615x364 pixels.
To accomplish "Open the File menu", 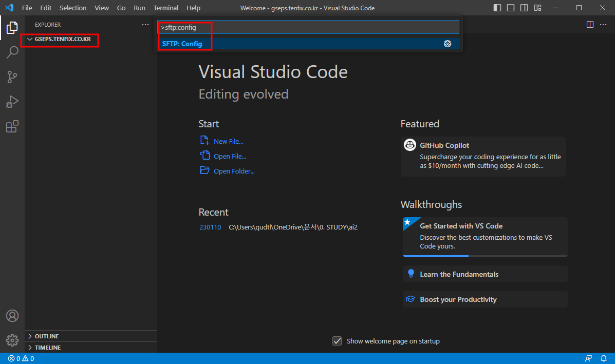I will click(x=27, y=8).
